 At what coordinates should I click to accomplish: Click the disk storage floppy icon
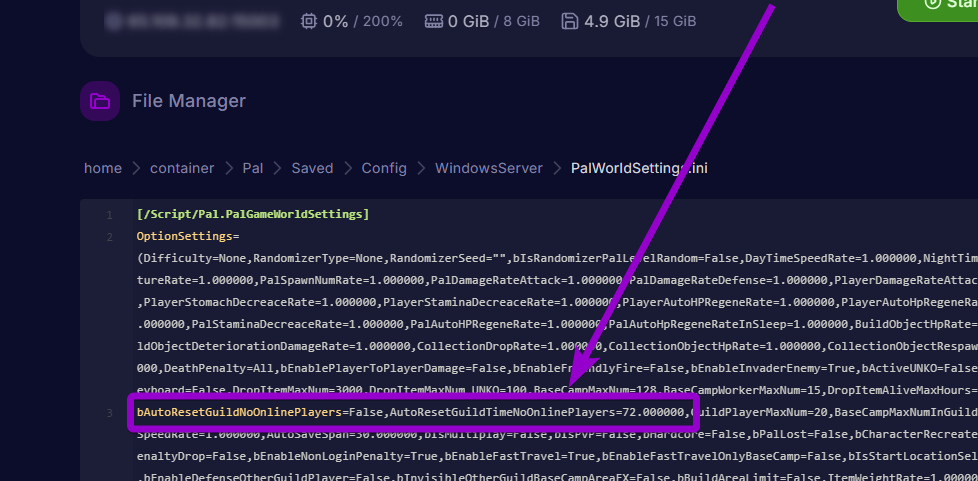pyautogui.click(x=570, y=21)
